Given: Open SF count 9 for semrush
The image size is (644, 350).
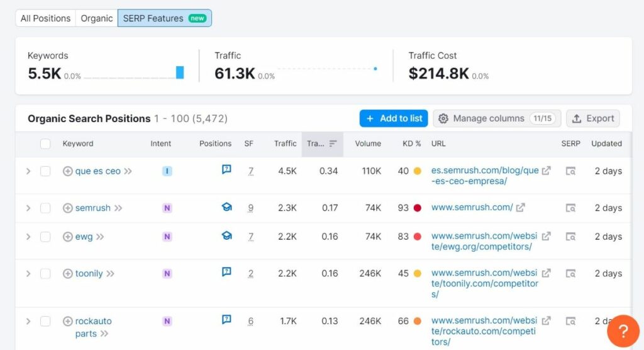Looking at the screenshot, I should pyautogui.click(x=250, y=208).
